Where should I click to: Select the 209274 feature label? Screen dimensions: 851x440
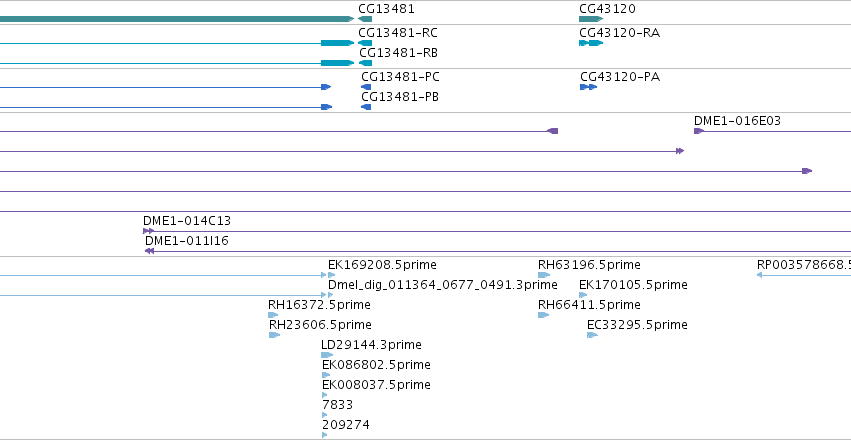346,425
